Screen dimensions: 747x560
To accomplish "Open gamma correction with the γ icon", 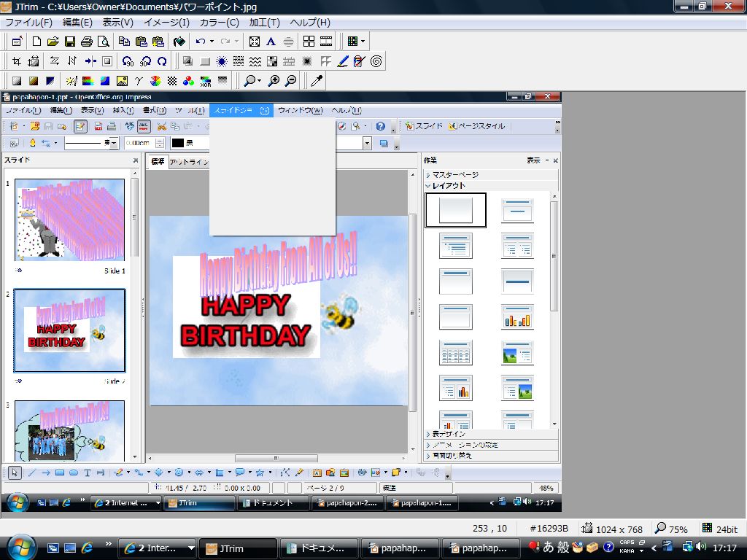I will tap(138, 81).
